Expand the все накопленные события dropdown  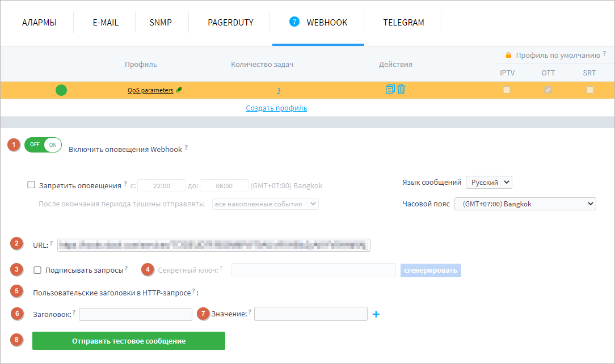point(265,204)
